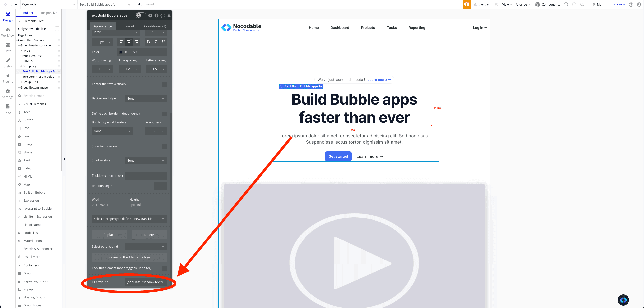Image resolution: width=644 pixels, height=308 pixels.
Task: Open the Shadow style dropdown
Action: (x=146, y=160)
